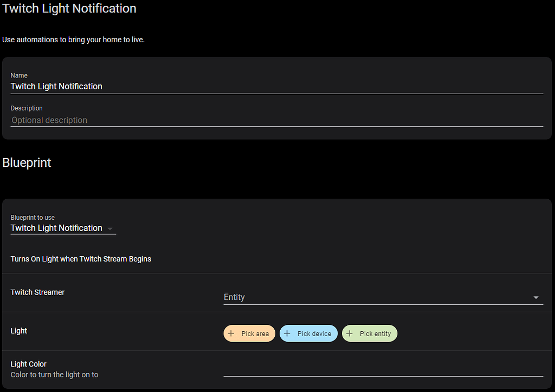Screen dimensions: 555x392
Task: Open the Pick entity selector for Light
Action: tap(370, 333)
